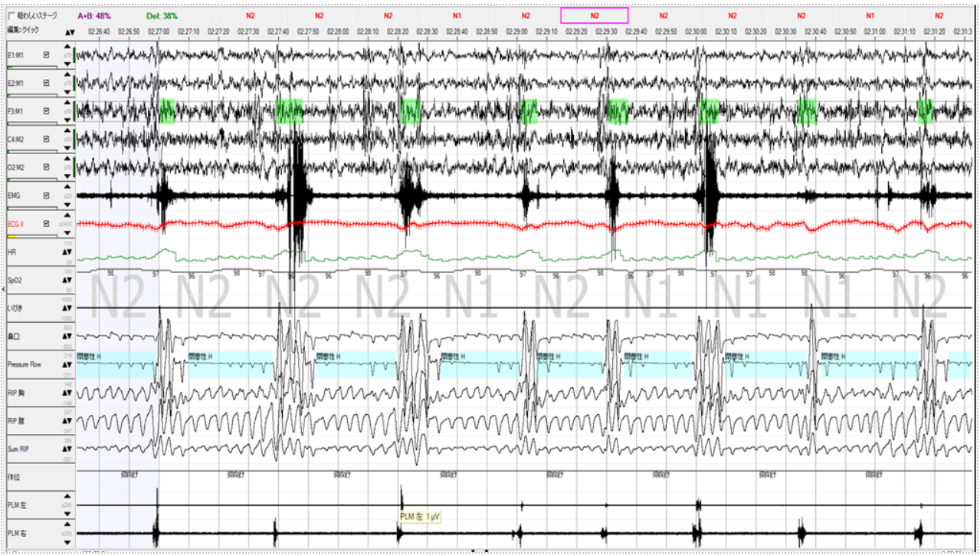Click the PLM 左 1μV tooltip

pos(420,516)
